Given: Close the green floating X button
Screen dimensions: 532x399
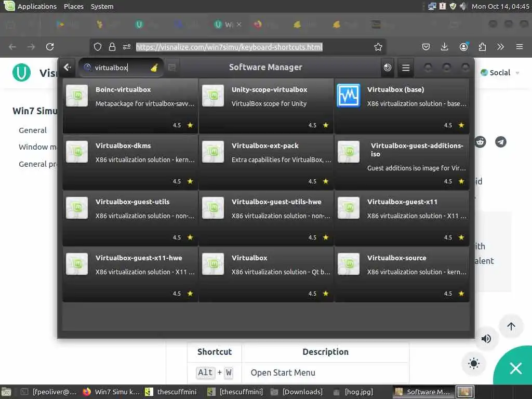Looking at the screenshot, I should (516, 368).
